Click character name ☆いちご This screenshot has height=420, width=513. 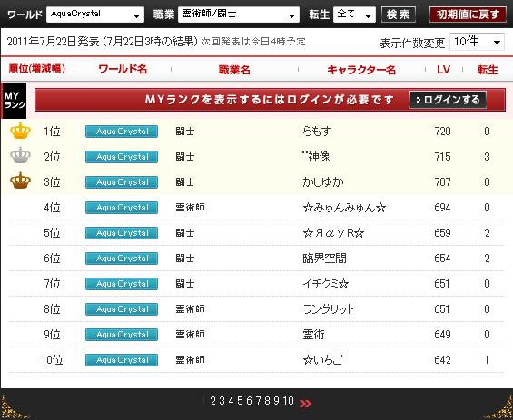pos(322,360)
